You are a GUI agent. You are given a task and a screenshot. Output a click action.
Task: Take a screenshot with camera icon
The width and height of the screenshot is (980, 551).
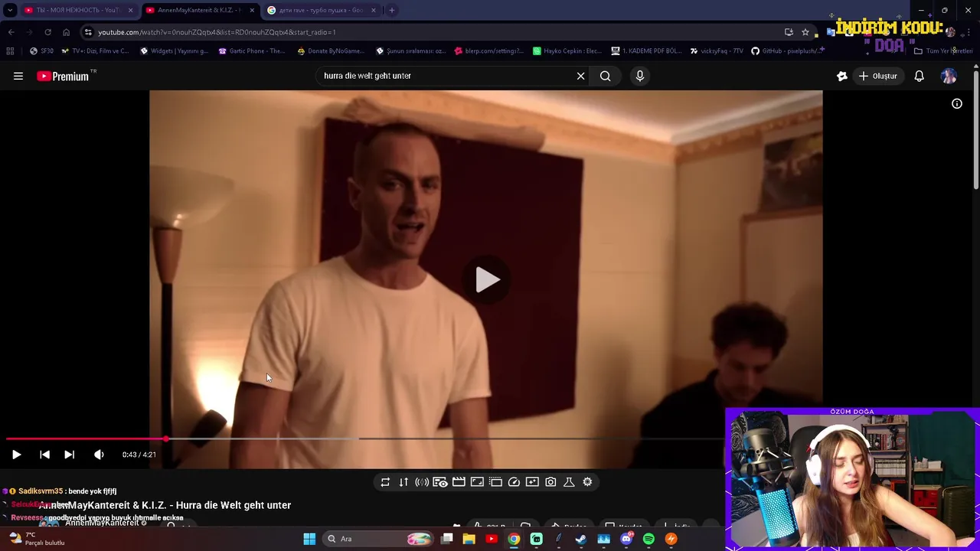550,482
